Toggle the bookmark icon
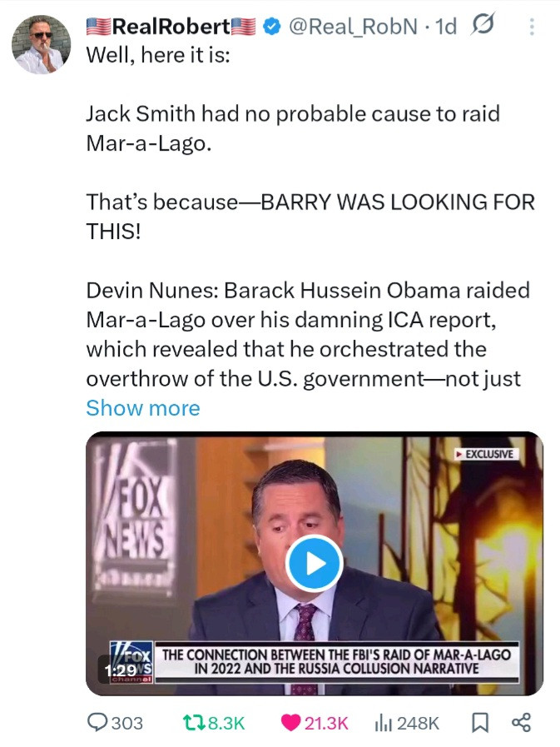This screenshot has height=747, width=560. [x=479, y=723]
